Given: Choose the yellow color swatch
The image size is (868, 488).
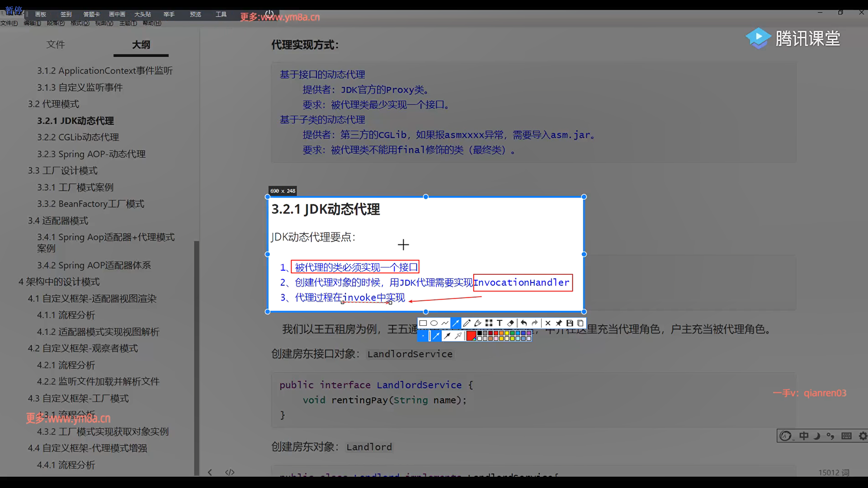Looking at the screenshot, I should [x=507, y=333].
